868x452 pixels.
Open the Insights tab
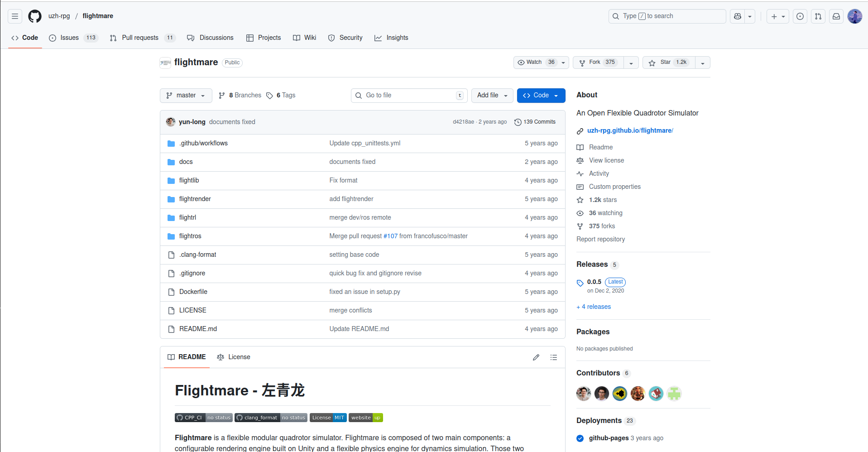pyautogui.click(x=391, y=38)
